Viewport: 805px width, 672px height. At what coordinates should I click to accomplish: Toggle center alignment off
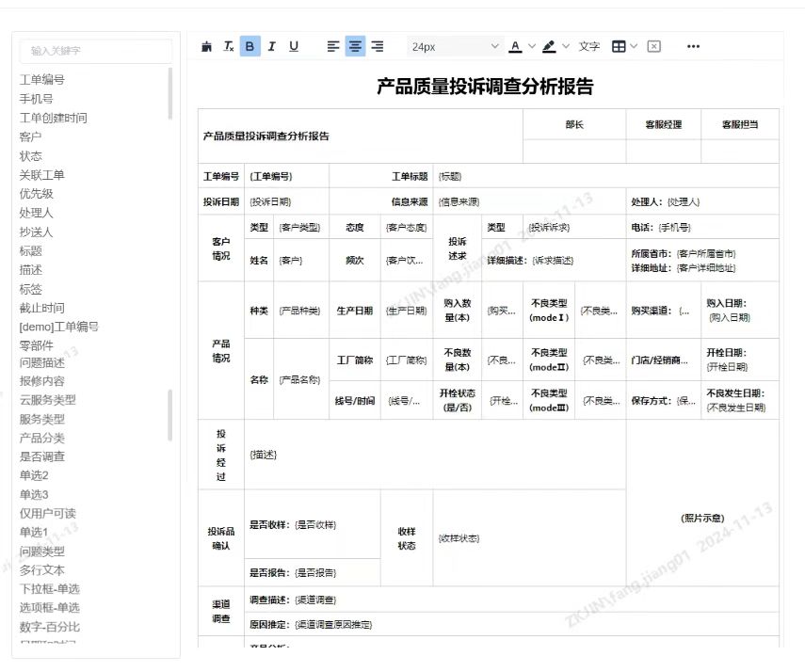coord(354,45)
